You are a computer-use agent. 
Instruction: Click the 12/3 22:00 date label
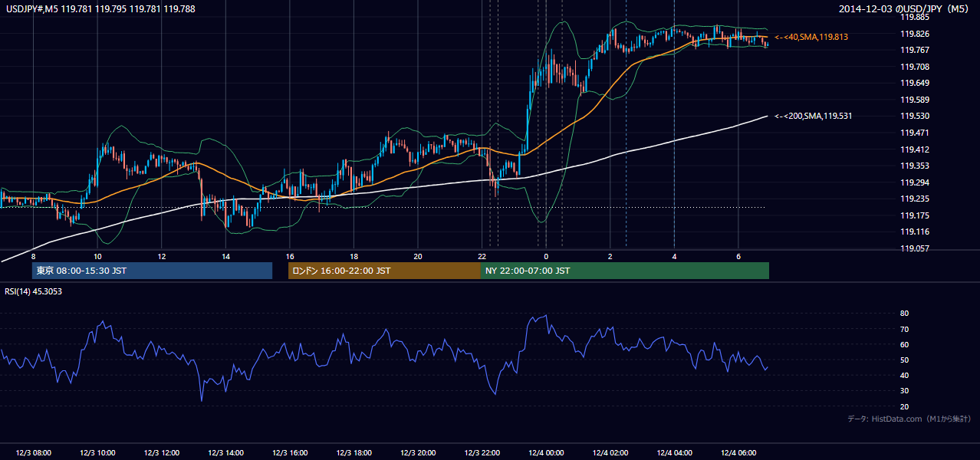point(482,453)
